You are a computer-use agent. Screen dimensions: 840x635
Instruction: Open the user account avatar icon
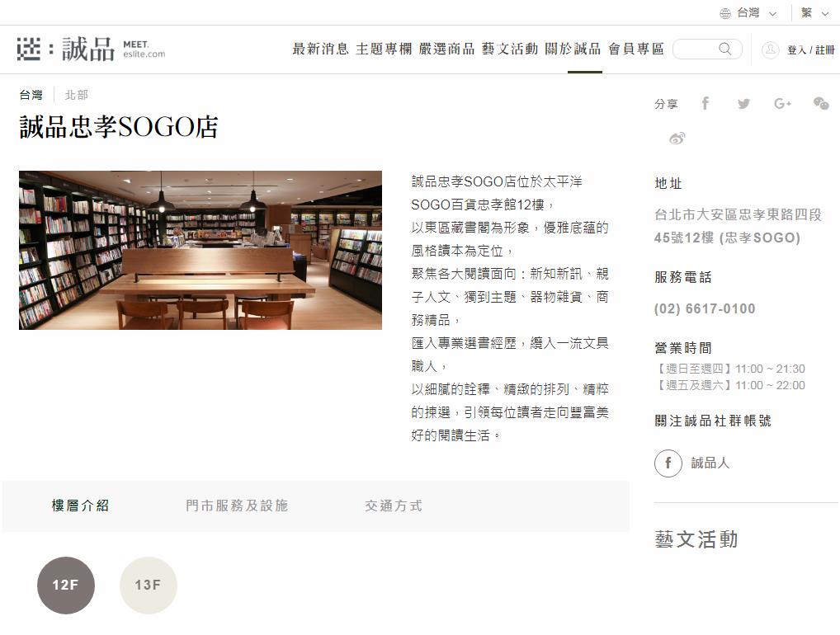[771, 49]
